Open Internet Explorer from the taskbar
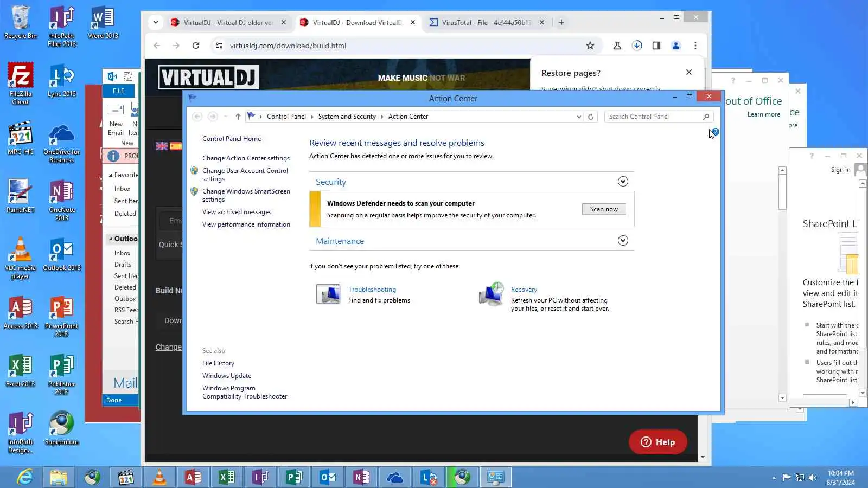The height and width of the screenshot is (488, 868). coord(25,477)
